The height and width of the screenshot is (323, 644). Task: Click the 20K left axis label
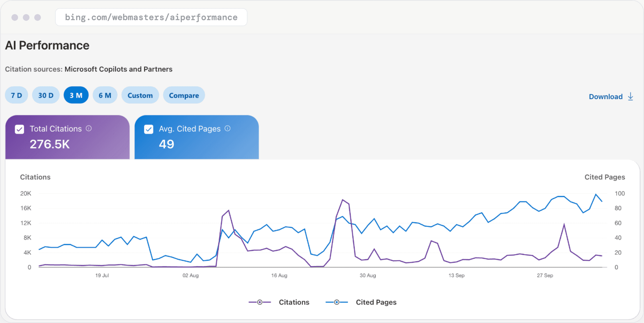[x=25, y=193]
